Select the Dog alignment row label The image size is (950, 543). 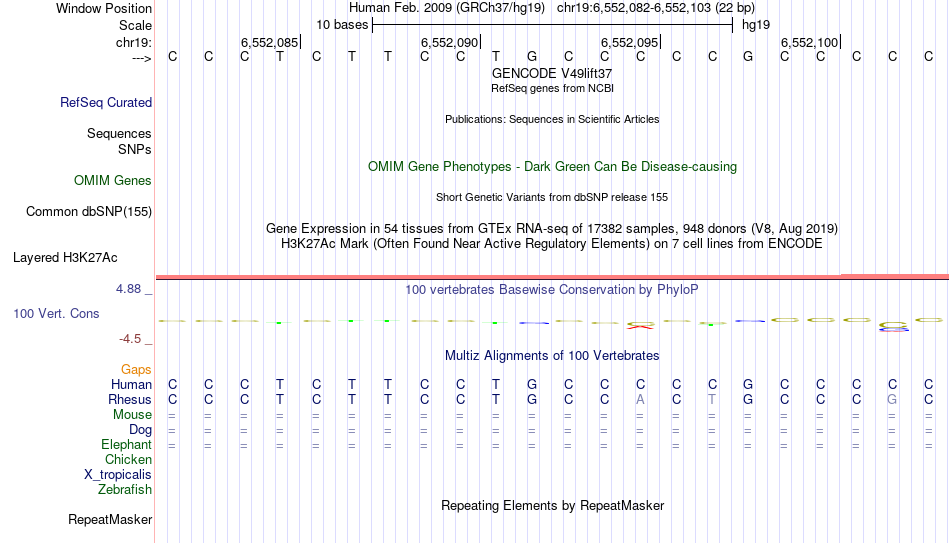tap(140, 430)
